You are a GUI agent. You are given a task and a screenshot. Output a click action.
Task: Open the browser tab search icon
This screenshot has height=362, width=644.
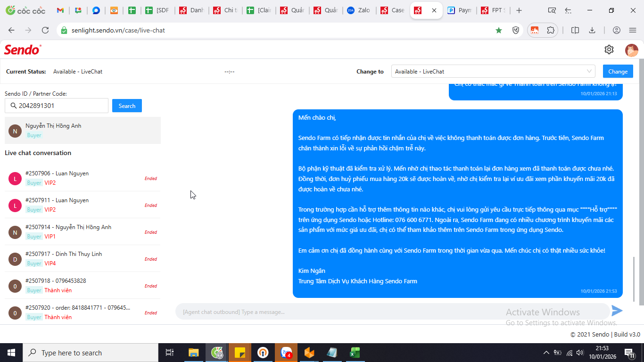(552, 10)
